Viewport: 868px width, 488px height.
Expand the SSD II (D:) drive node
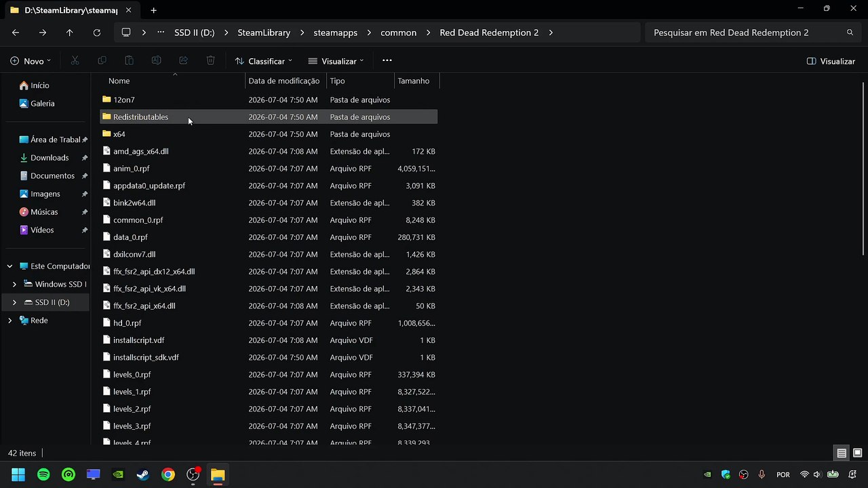click(x=14, y=302)
